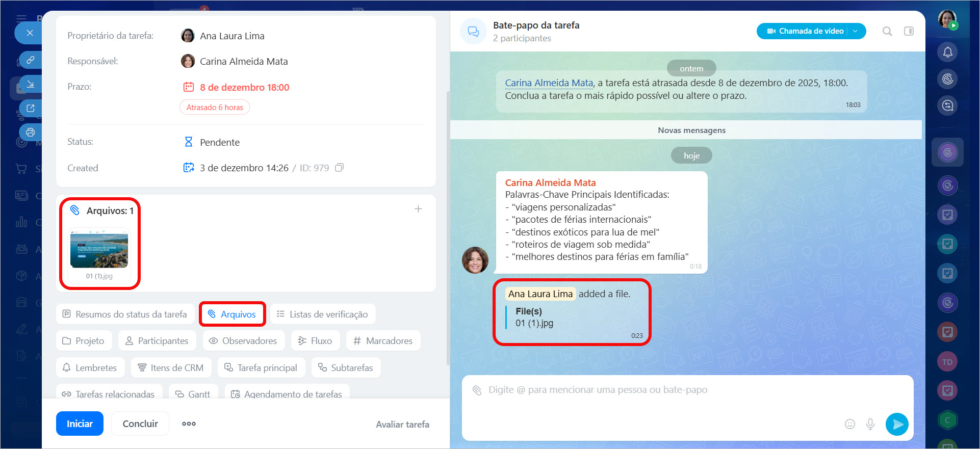Open the Subtarefas section
This screenshot has height=449, width=980.
[x=346, y=367]
